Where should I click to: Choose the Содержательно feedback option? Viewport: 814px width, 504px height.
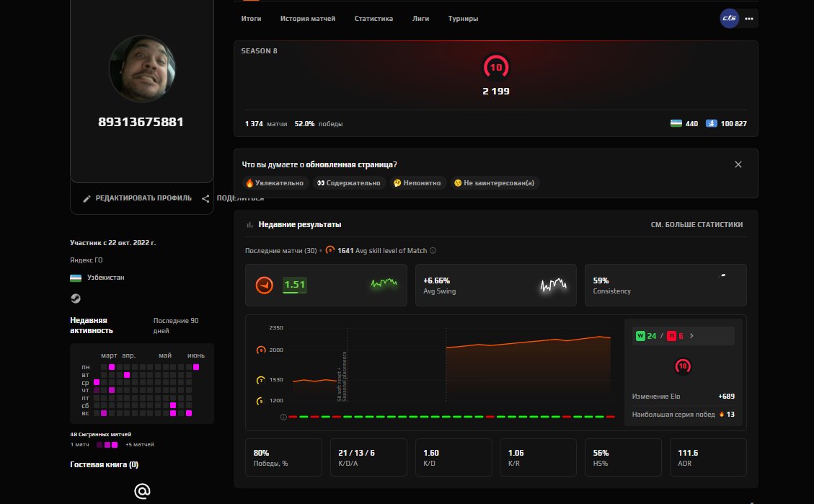point(349,182)
